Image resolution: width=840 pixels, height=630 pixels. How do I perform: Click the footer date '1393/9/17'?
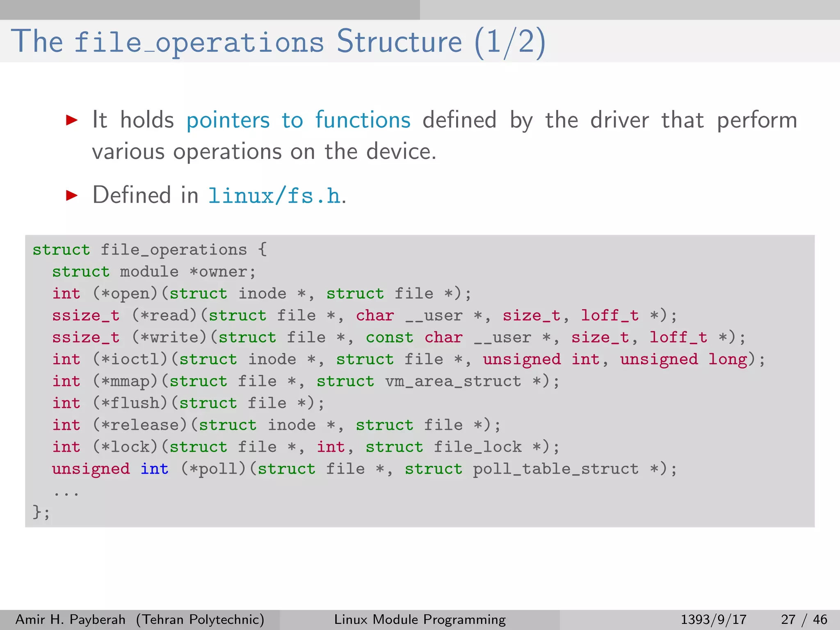tap(714, 619)
